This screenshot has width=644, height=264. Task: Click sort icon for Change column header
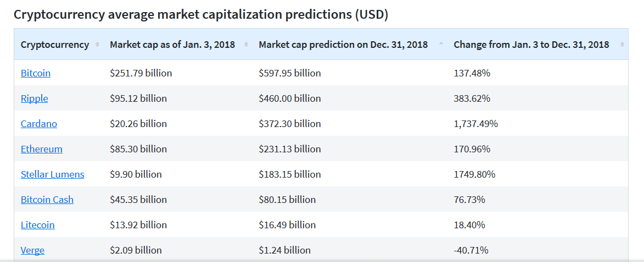click(x=622, y=45)
